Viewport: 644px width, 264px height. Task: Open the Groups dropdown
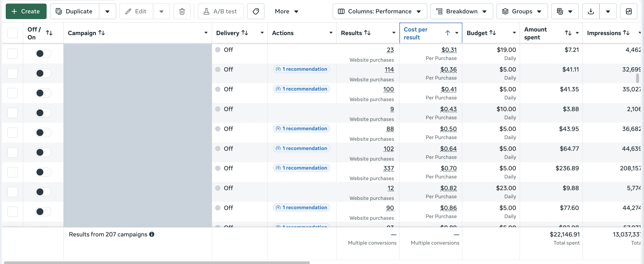coord(522,11)
